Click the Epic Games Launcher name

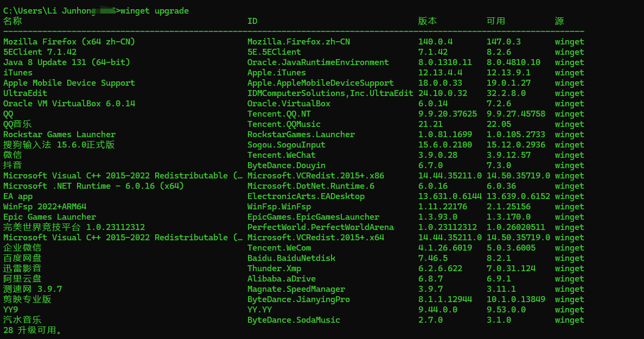point(49,217)
